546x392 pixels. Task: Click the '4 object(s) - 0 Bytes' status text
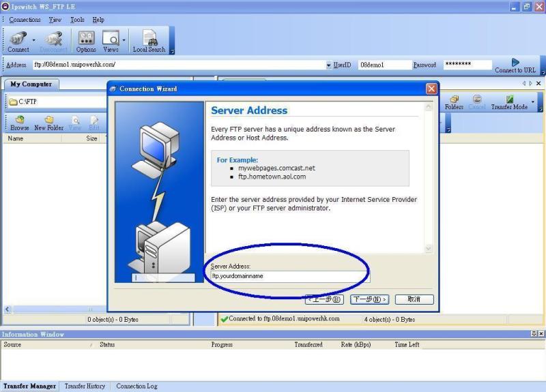point(390,319)
